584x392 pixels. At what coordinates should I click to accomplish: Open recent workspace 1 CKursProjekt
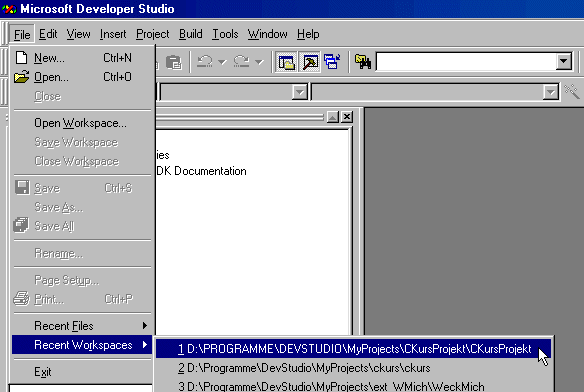(x=353, y=349)
